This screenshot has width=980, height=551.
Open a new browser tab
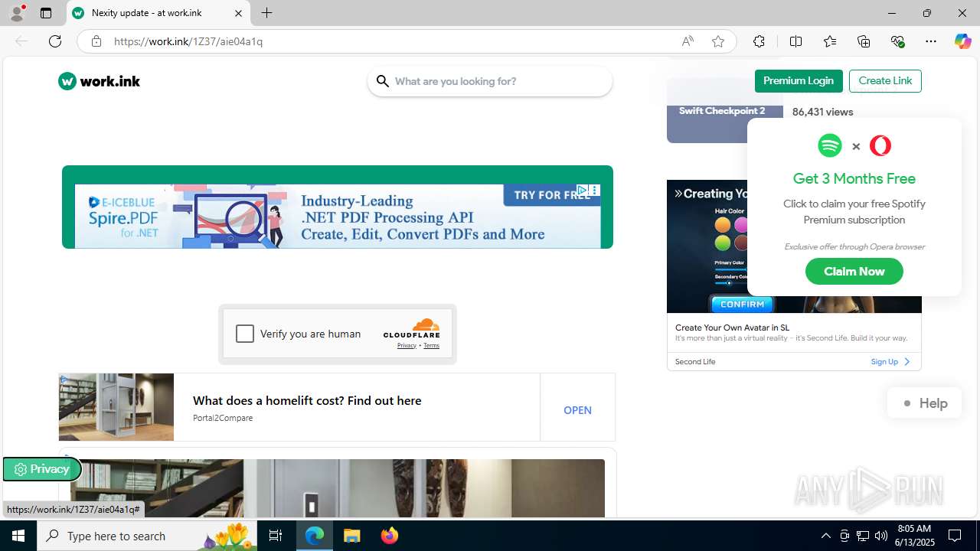pyautogui.click(x=266, y=13)
